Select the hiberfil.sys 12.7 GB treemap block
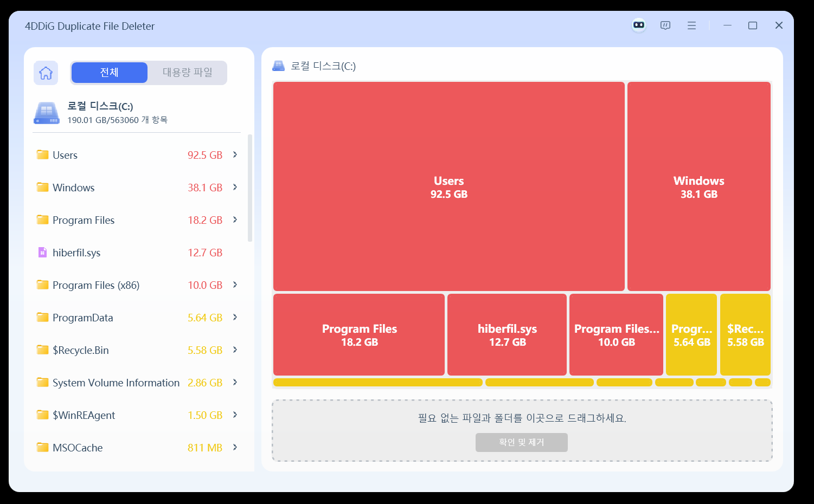 pos(507,334)
